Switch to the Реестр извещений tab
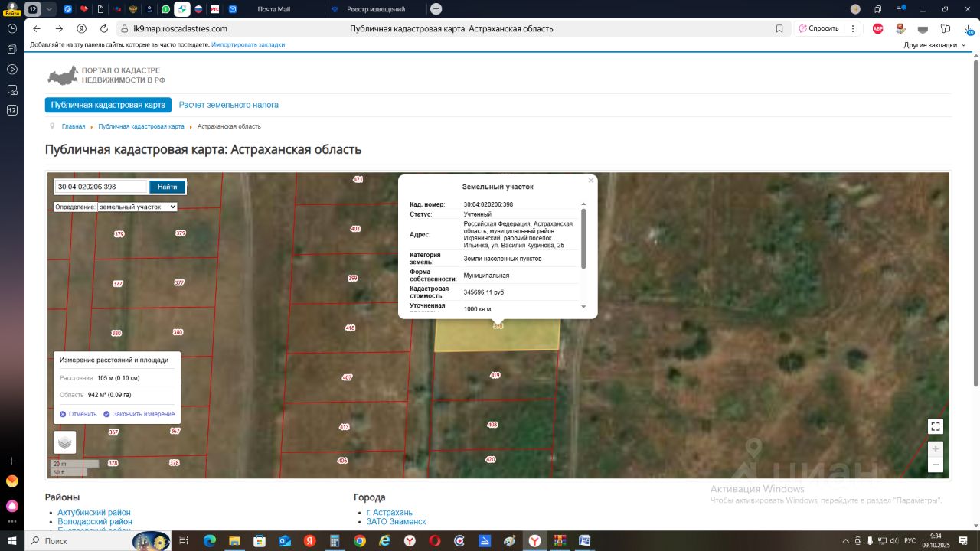 375,9
